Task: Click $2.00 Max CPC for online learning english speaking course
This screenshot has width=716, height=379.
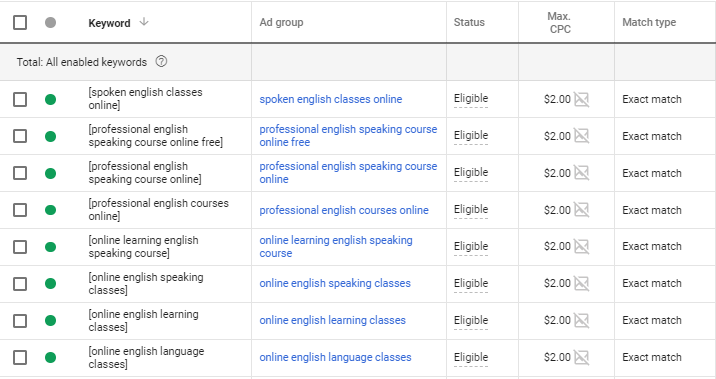Action: click(x=557, y=247)
